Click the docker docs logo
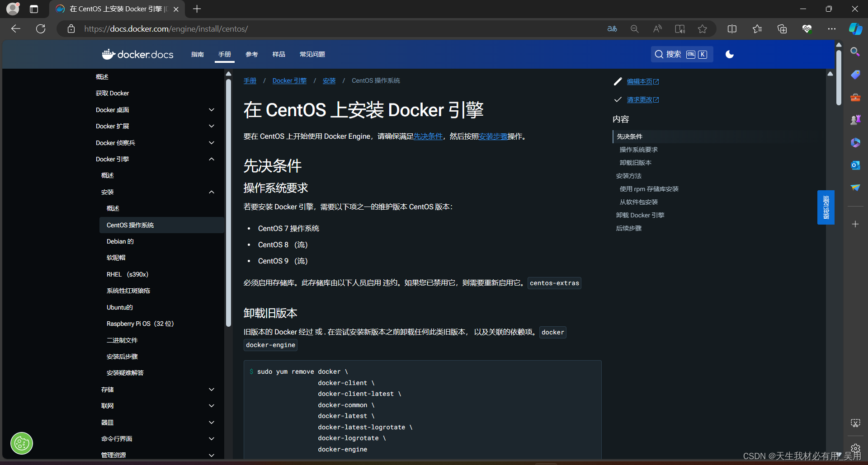Image resolution: width=868 pixels, height=465 pixels. [137, 54]
